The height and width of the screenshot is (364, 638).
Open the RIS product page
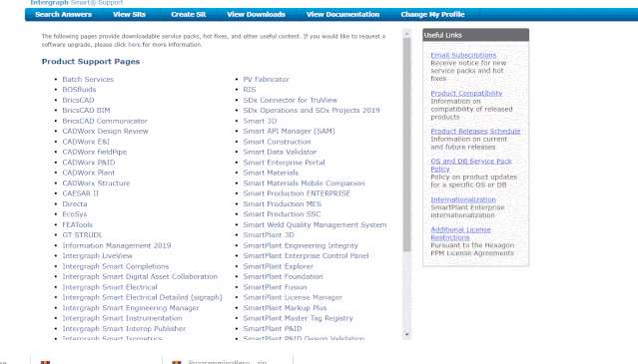(x=250, y=90)
